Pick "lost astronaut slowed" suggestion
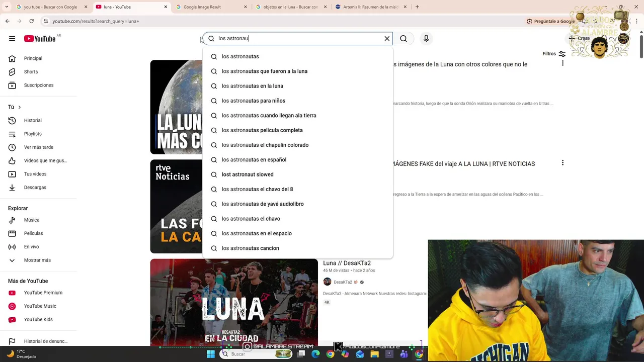 pos(297,174)
